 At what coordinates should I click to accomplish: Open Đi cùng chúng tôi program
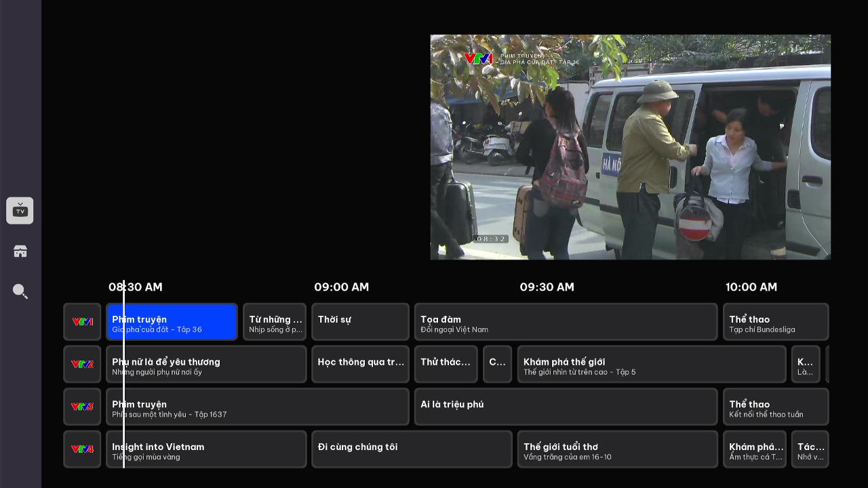point(412,449)
